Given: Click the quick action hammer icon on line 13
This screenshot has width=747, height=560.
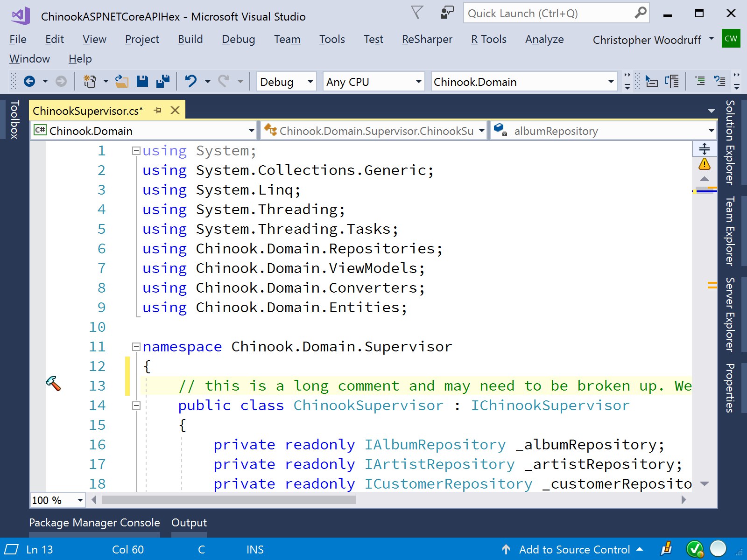Looking at the screenshot, I should (x=53, y=384).
